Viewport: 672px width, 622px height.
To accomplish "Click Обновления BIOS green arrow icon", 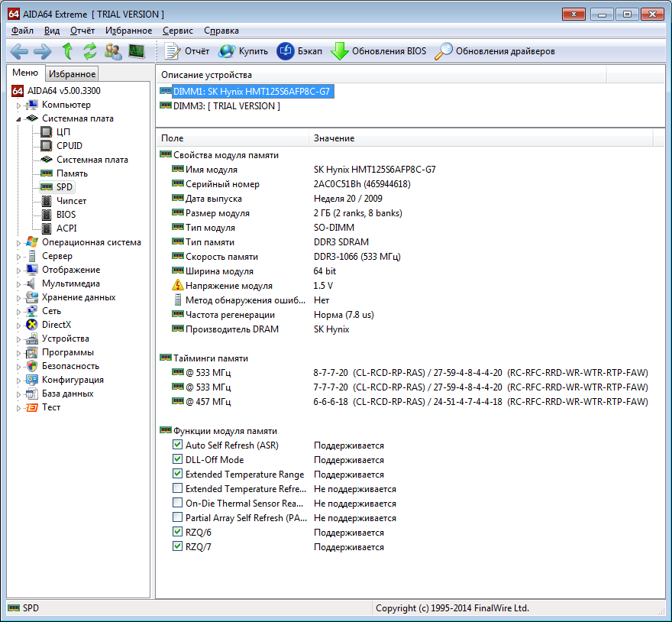I will [340, 51].
